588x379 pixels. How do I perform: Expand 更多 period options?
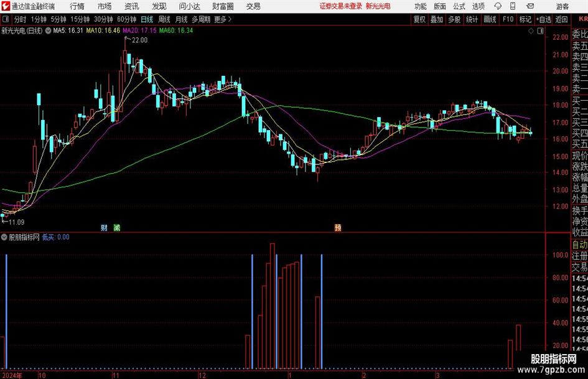coord(223,19)
